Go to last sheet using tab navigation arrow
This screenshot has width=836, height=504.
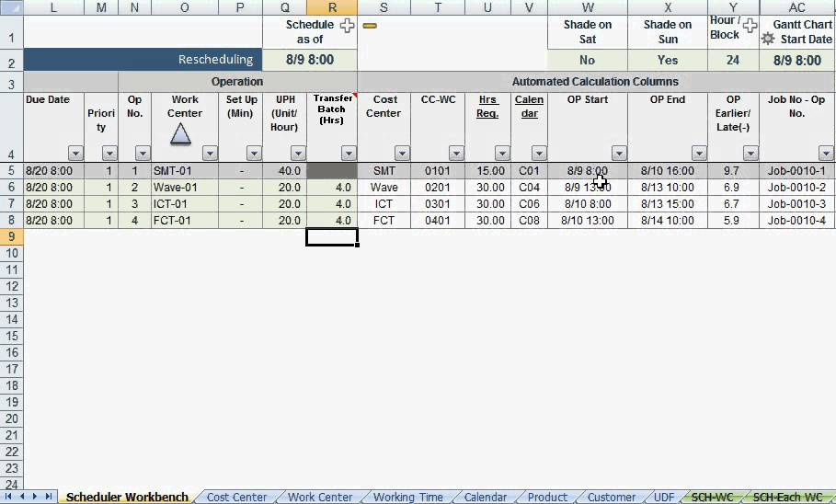(49, 497)
